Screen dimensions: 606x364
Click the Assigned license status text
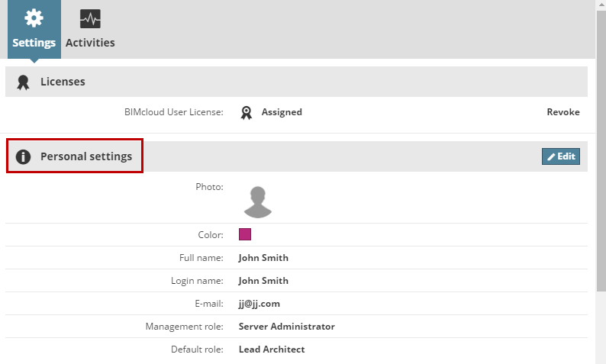coord(282,112)
